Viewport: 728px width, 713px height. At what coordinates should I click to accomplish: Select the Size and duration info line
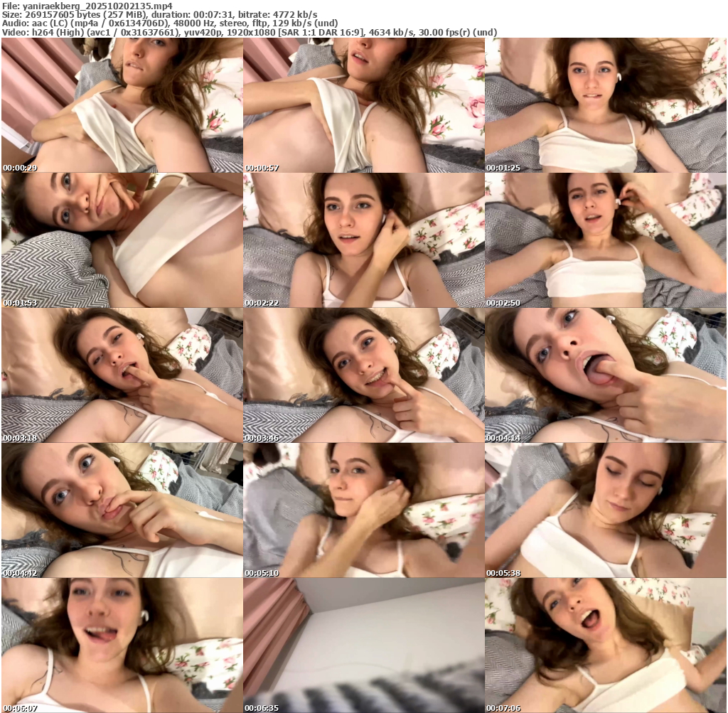point(159,14)
